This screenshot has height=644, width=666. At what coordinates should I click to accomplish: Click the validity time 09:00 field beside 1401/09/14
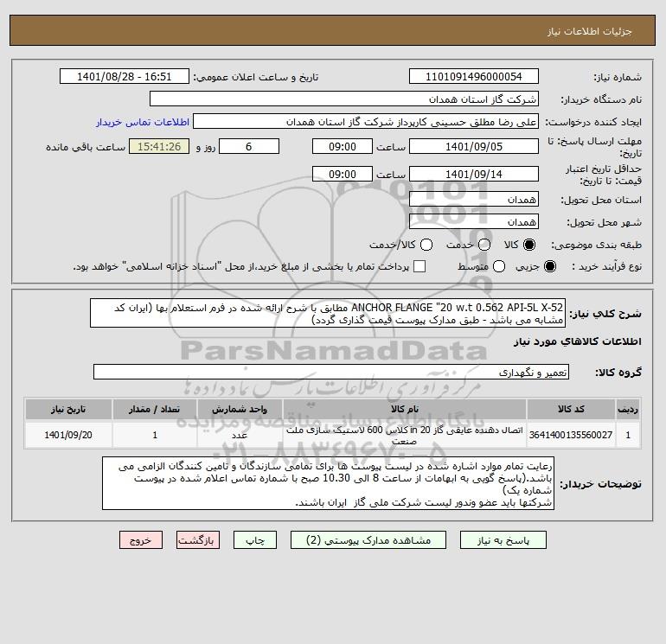click(343, 174)
